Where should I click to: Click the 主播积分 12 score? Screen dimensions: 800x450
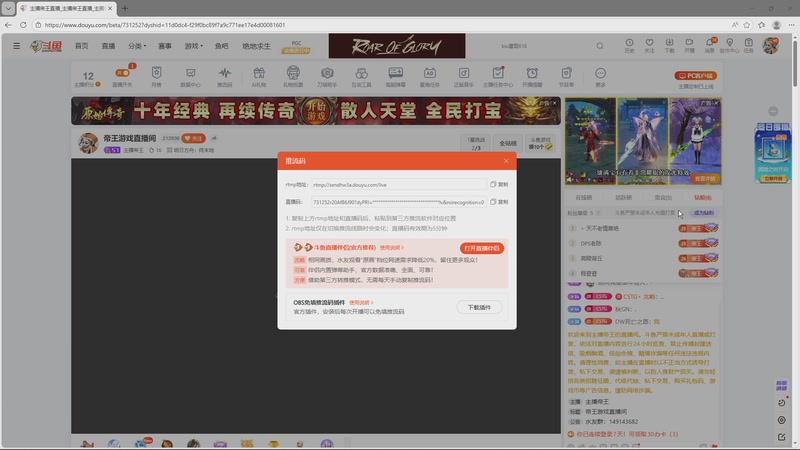click(88, 78)
